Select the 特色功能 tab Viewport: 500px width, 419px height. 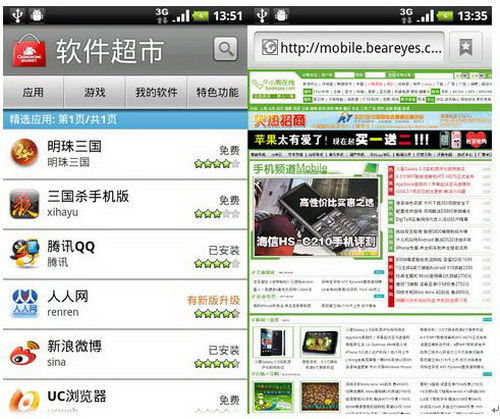217,92
